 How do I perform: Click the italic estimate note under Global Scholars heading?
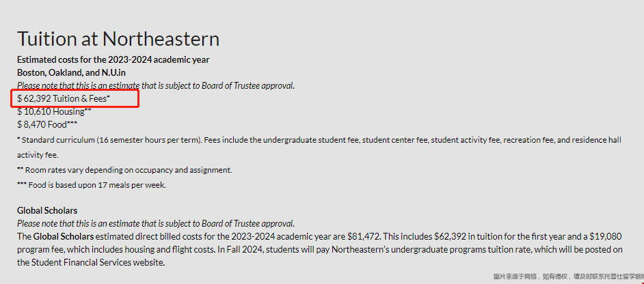tap(156, 223)
